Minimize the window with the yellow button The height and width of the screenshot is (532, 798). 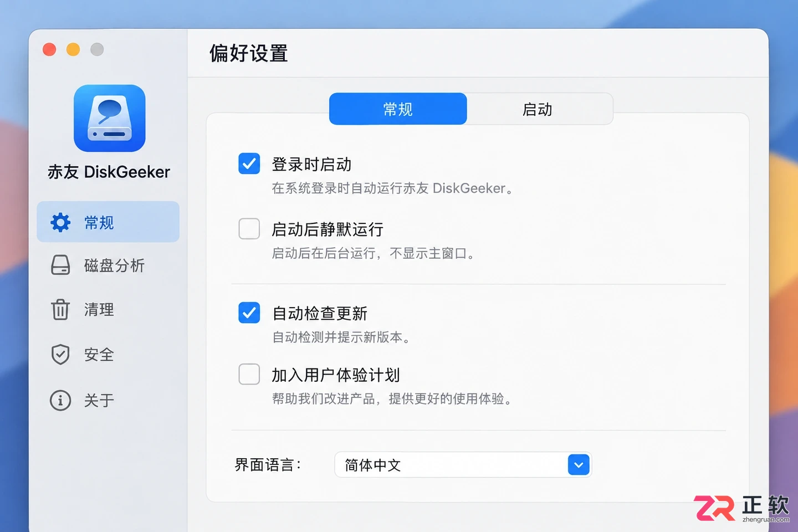tap(73, 49)
